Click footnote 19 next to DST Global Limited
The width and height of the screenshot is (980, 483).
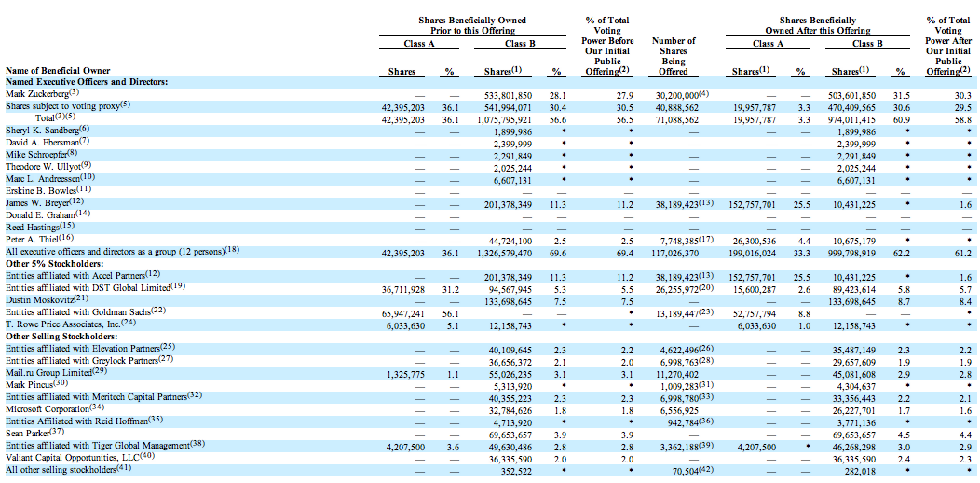(178, 286)
